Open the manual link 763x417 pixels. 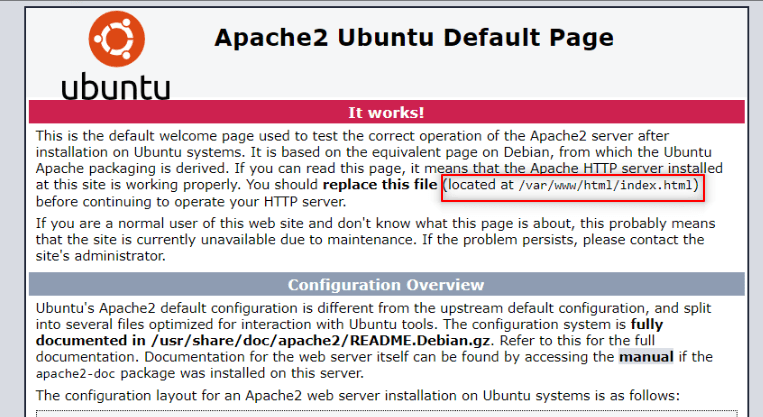[x=646, y=357]
